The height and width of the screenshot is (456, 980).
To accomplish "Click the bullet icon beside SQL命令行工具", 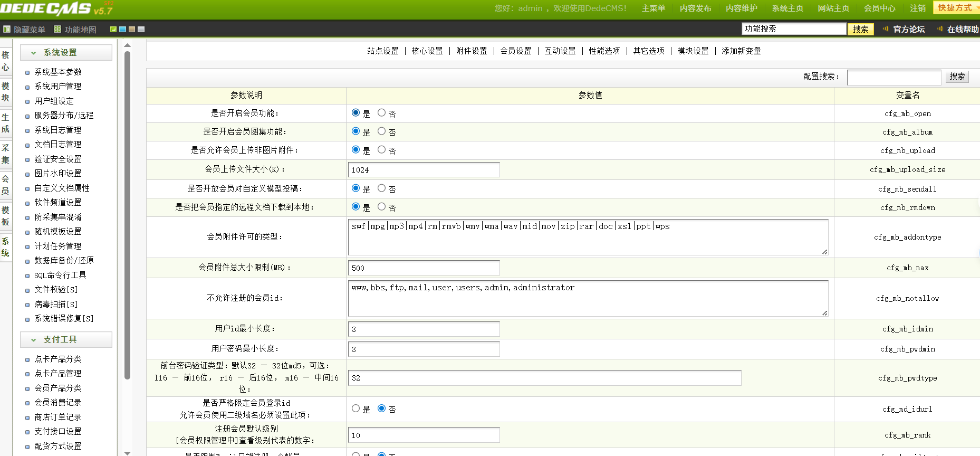I will point(27,276).
